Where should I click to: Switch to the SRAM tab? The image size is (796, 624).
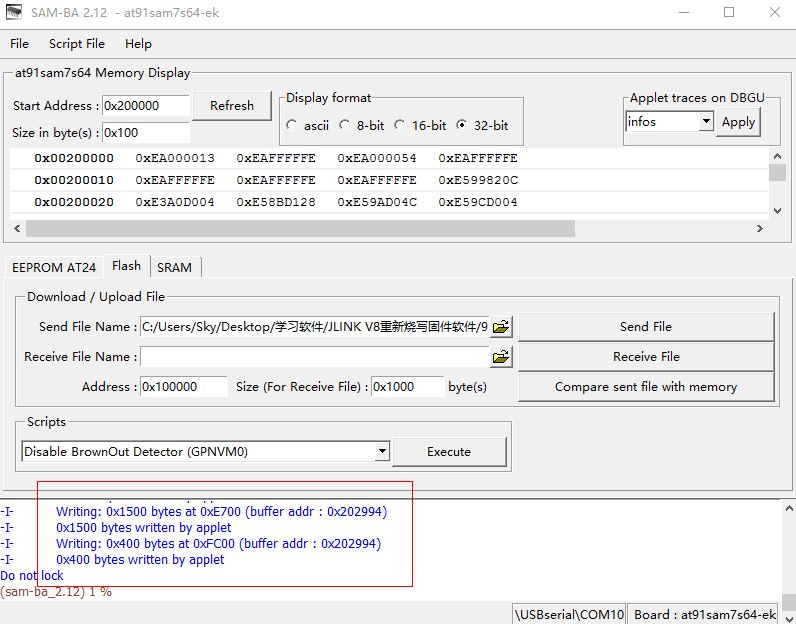coord(174,268)
